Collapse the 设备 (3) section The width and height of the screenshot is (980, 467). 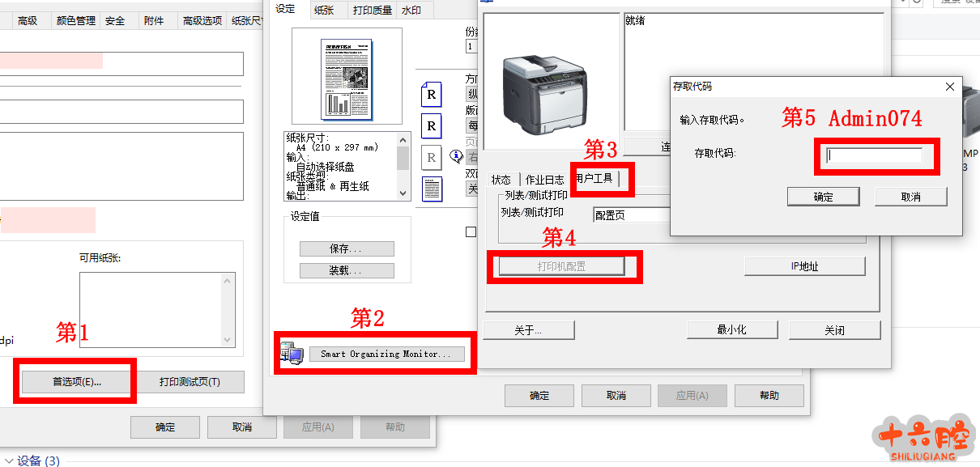8,461
